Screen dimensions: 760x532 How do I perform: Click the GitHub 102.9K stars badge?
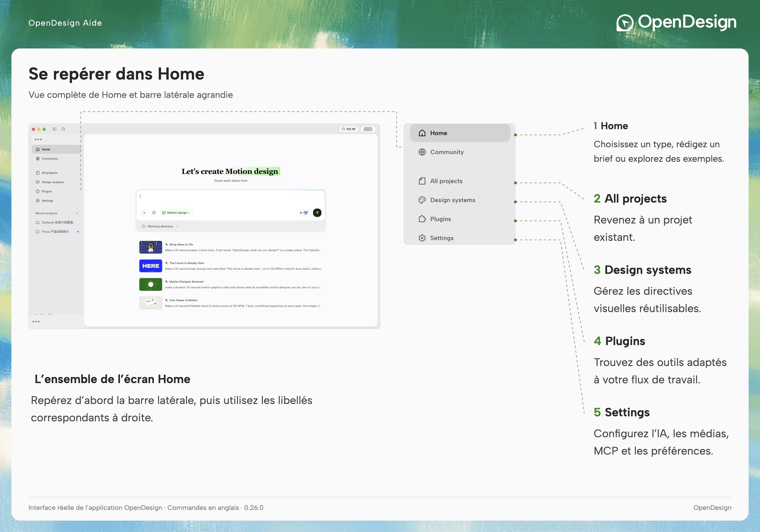click(x=349, y=129)
